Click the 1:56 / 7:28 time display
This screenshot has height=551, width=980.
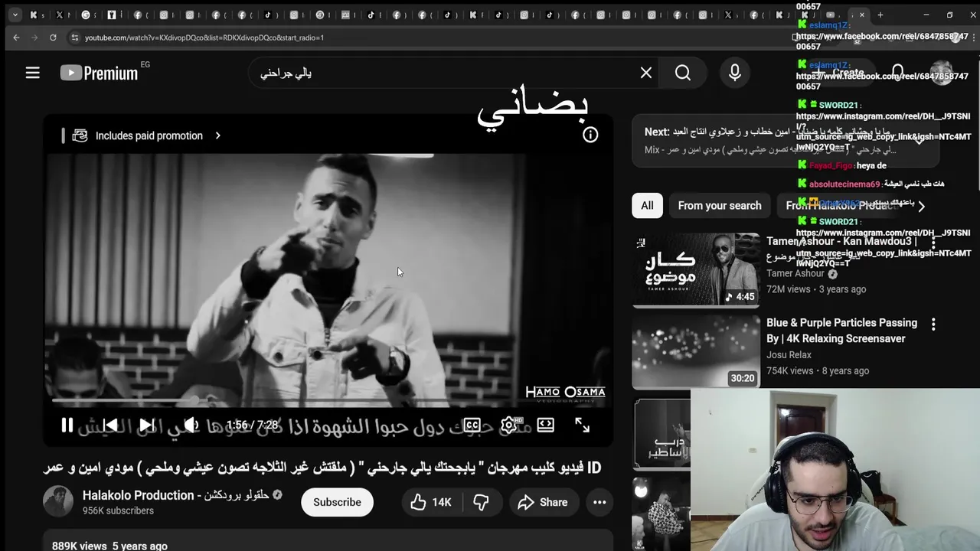252,425
